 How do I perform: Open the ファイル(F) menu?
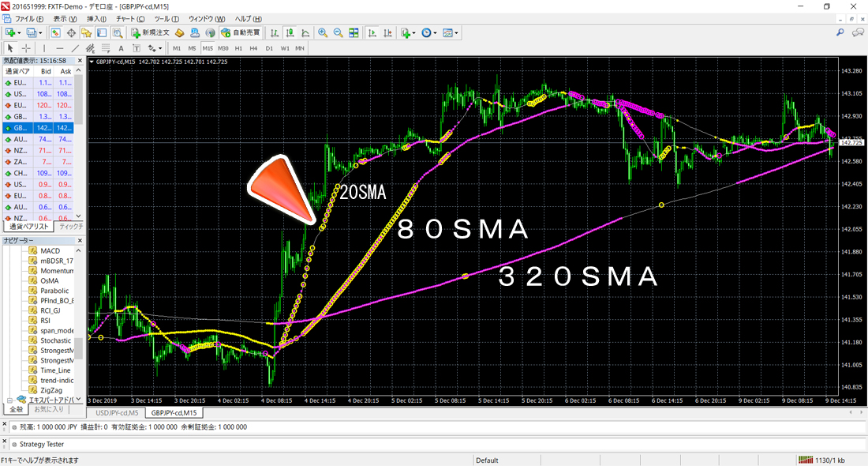28,19
